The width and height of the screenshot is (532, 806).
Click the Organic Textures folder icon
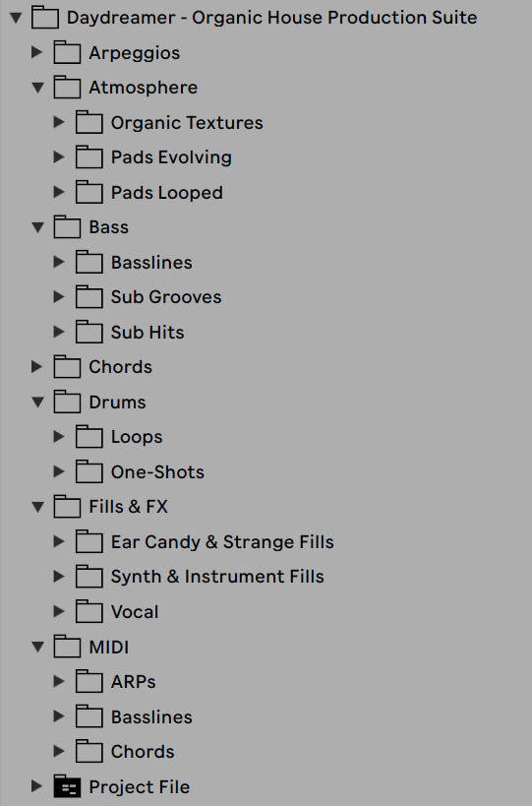(89, 122)
